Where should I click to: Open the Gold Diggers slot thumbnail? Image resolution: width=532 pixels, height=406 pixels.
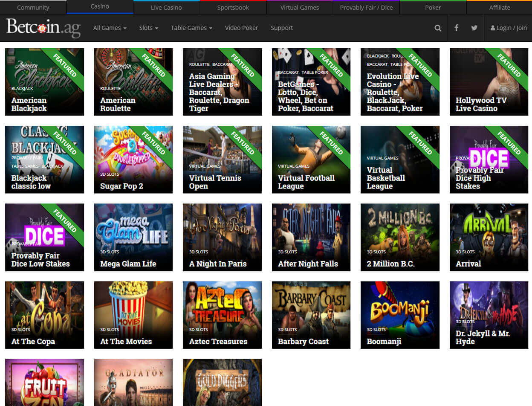[x=222, y=383]
